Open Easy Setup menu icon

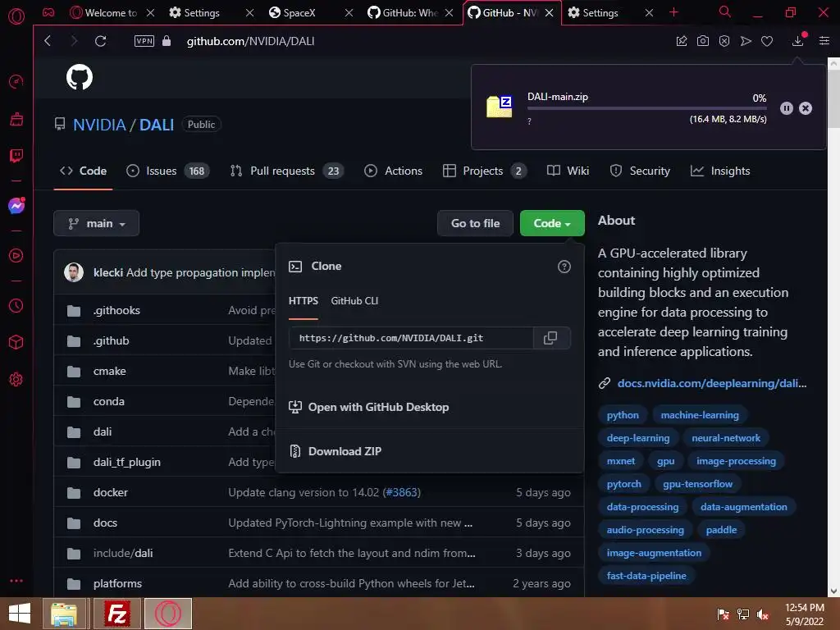click(824, 41)
